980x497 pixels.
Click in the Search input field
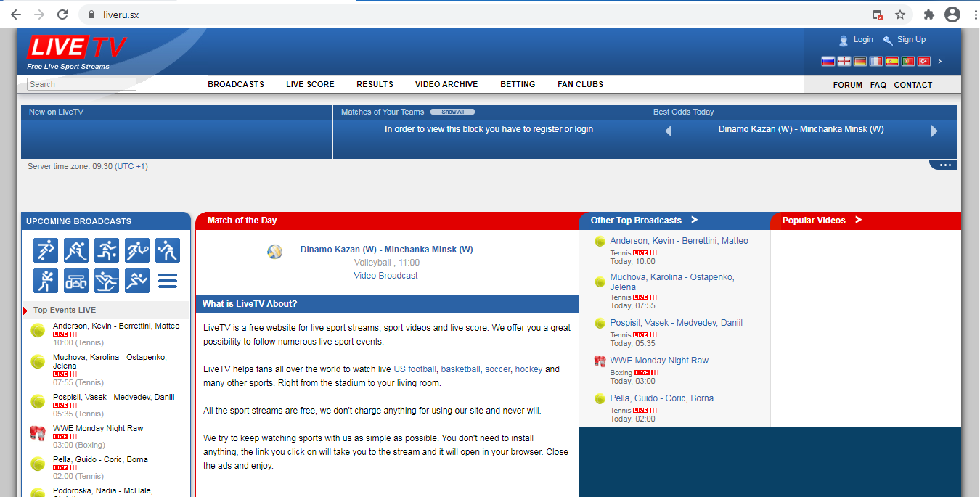[81, 84]
